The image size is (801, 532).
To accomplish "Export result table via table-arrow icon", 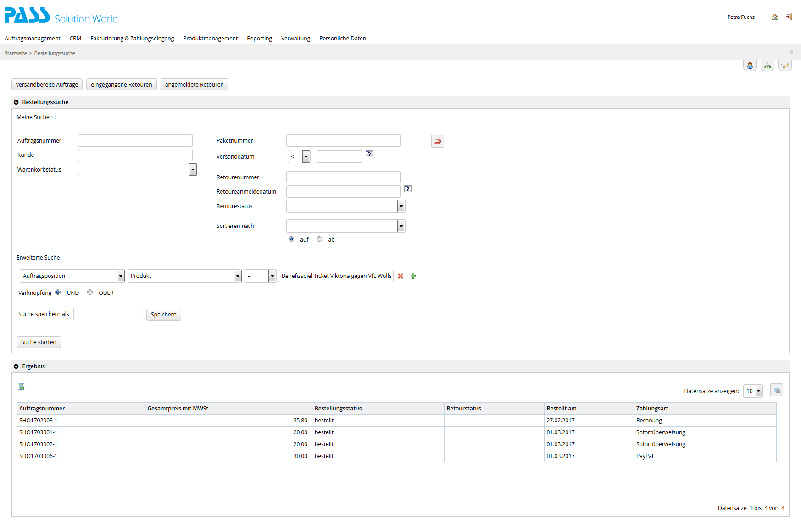I will tap(21, 387).
